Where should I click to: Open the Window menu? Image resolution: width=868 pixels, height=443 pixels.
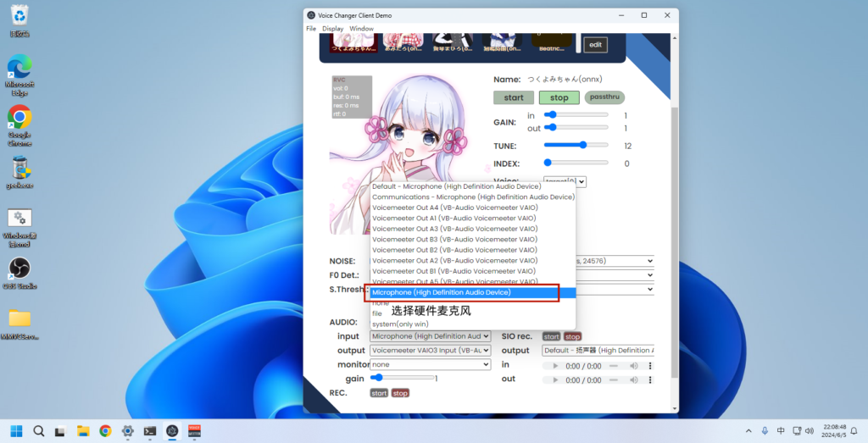tap(361, 28)
